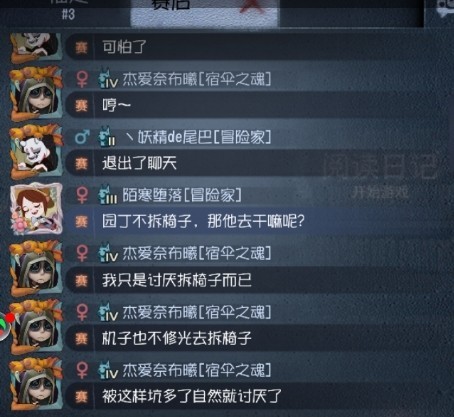Screen dimensions: 454x417
Task: Click the panda avatar beside 退出了聊天
Action: pos(36,151)
